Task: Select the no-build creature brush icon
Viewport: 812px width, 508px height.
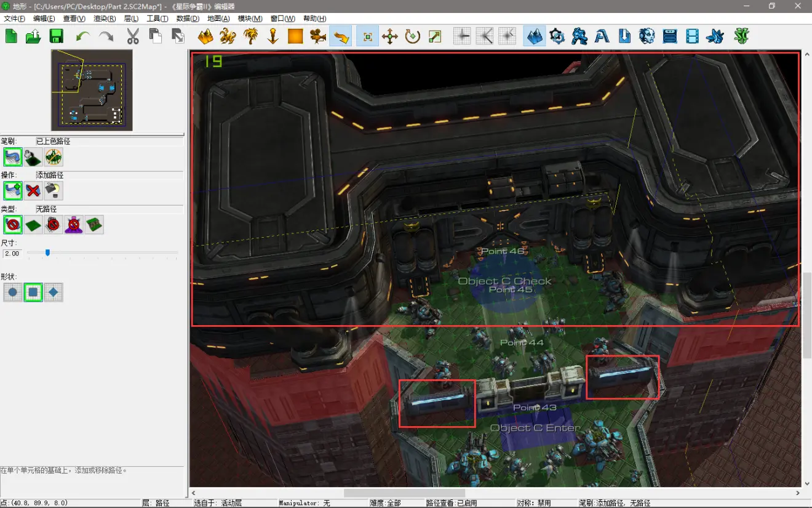Action: pos(54,157)
